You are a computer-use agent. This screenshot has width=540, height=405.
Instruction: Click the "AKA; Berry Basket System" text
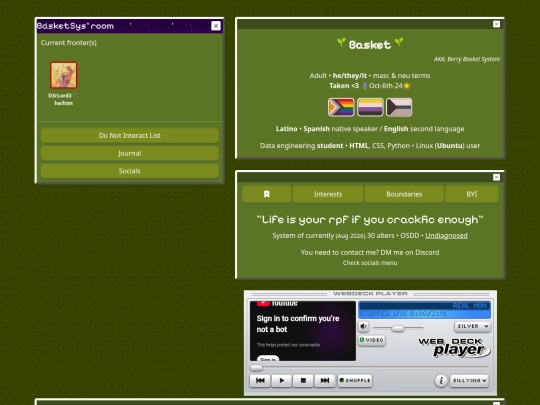(x=467, y=59)
